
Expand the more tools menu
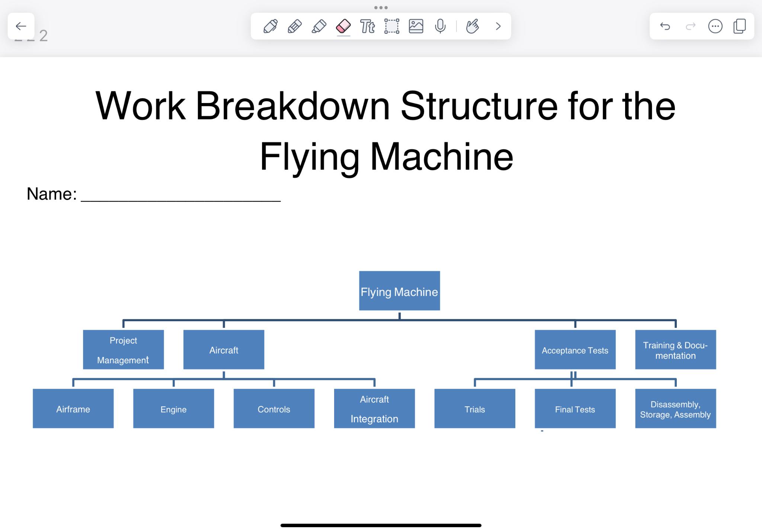(x=497, y=25)
